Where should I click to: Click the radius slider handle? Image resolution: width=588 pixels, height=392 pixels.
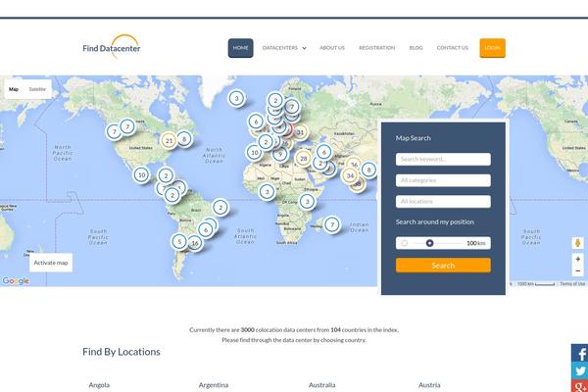(430, 243)
